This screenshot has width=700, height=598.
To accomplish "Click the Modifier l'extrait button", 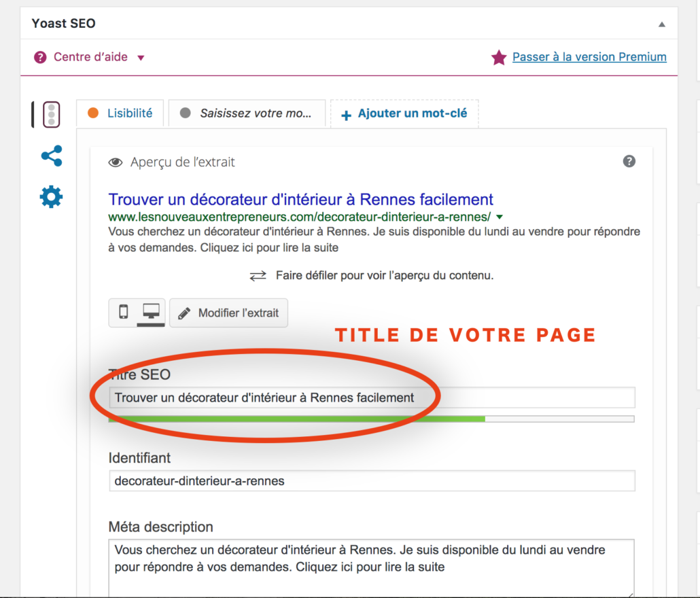I will pos(228,313).
